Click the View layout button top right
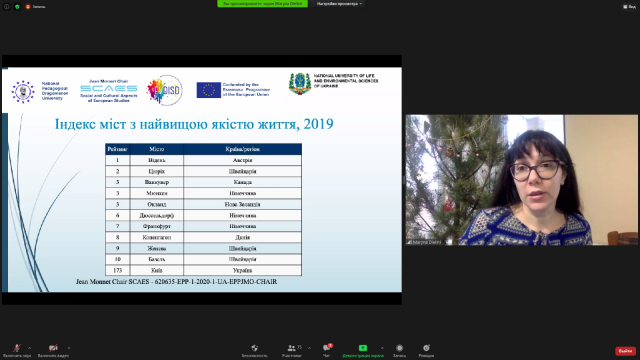The width and height of the screenshot is (640, 360). [629, 7]
